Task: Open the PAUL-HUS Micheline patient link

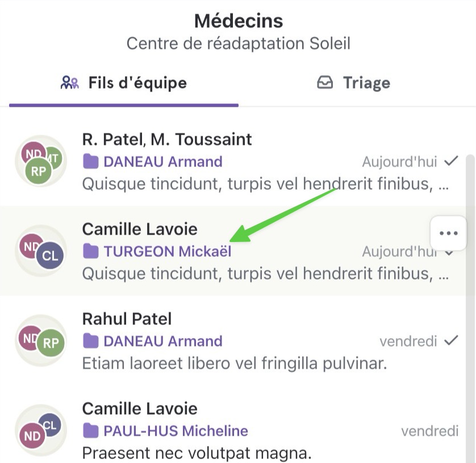Action: pyautogui.click(x=176, y=431)
